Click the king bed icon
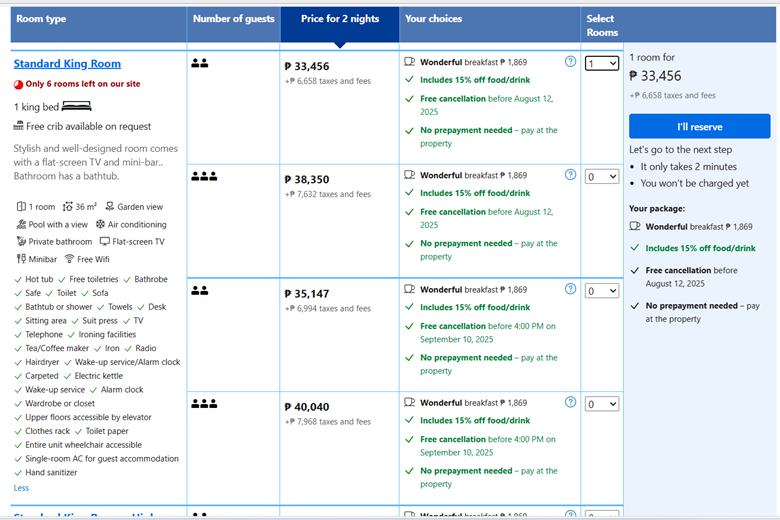This screenshot has width=780, height=520. tap(76, 106)
